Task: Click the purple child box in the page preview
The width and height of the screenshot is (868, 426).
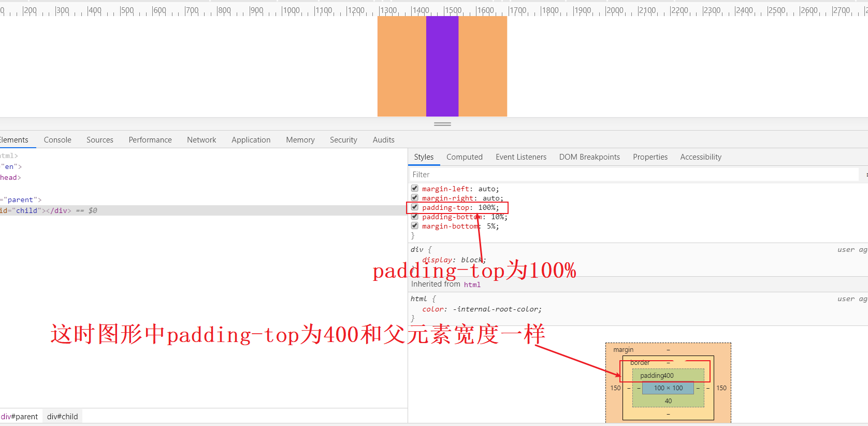Action: coord(442,66)
